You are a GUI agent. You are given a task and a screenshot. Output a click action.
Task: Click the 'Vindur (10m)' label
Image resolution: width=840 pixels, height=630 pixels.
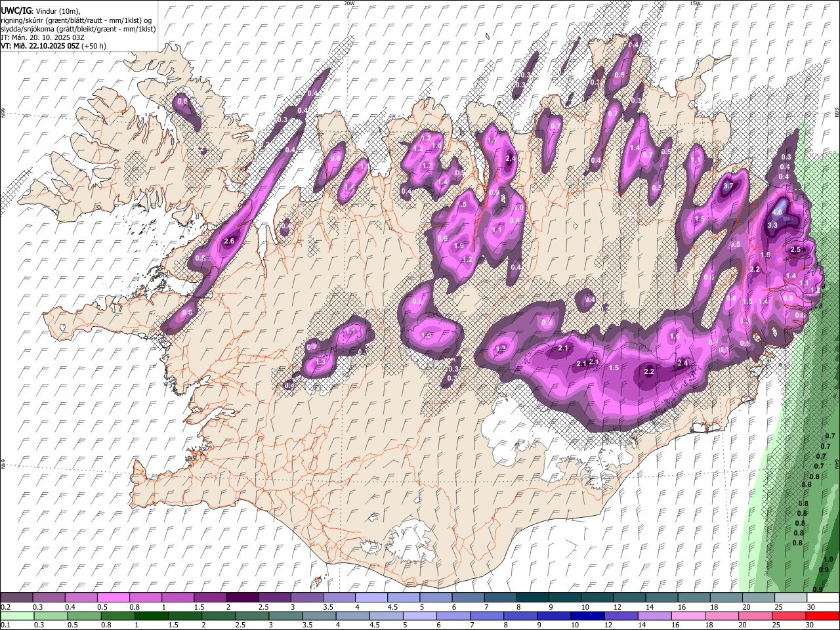[x=56, y=11]
